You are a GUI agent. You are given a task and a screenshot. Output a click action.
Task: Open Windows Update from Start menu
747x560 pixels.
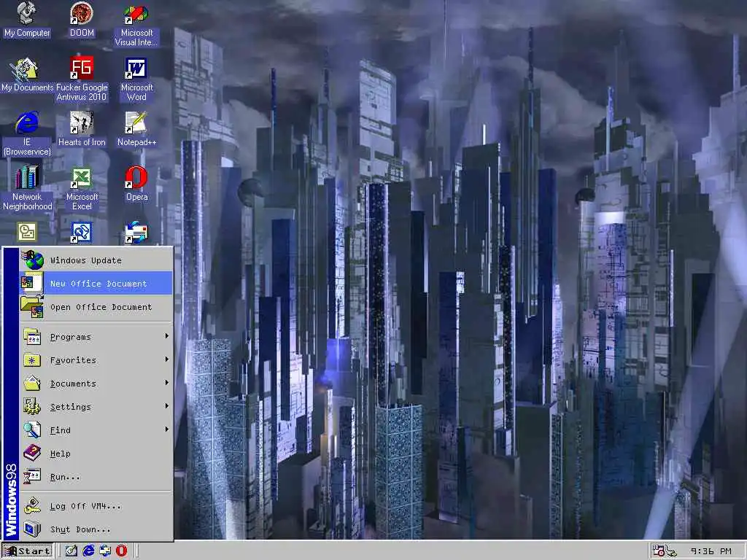point(96,260)
